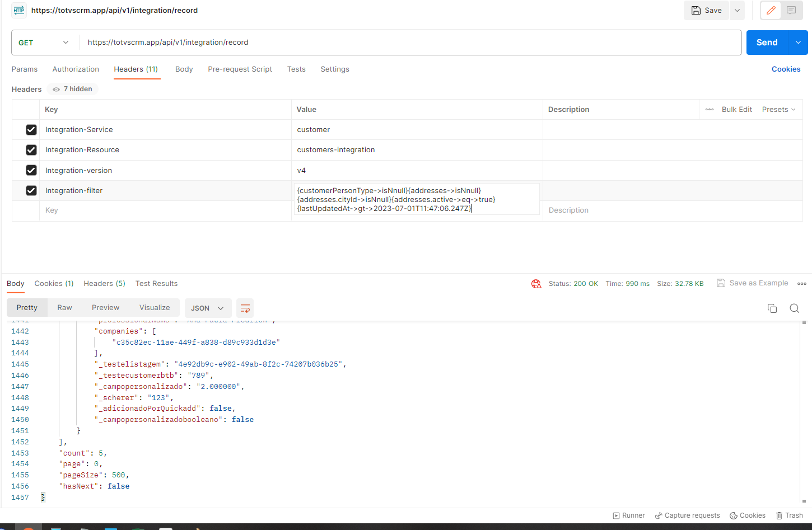Select the Raw view

click(65, 308)
